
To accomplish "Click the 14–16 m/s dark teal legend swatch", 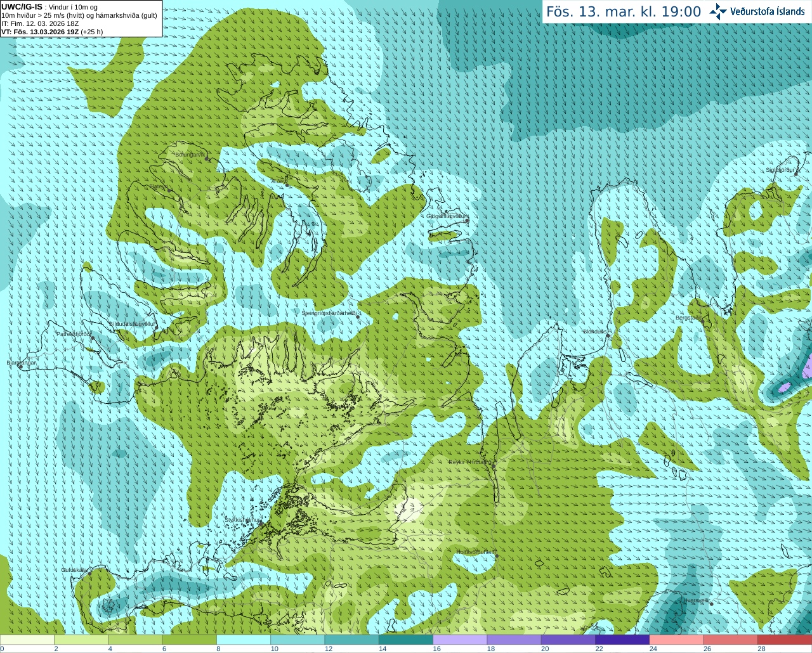I will click(x=406, y=640).
